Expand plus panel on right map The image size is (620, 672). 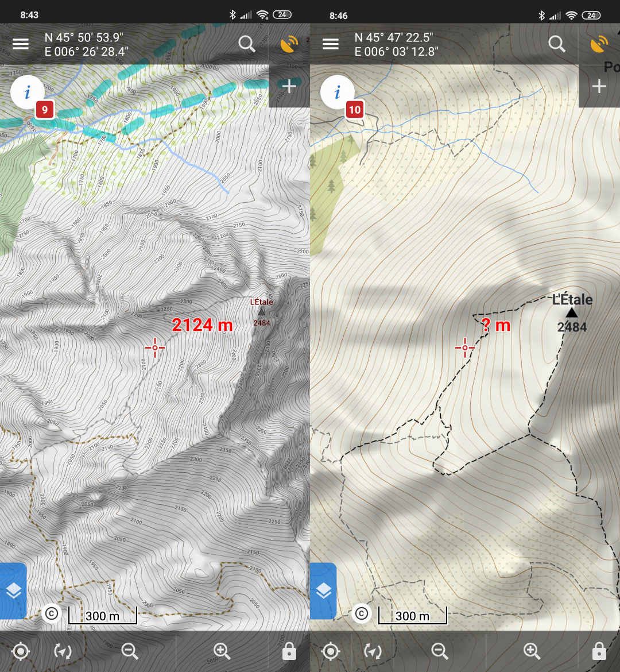click(x=599, y=86)
